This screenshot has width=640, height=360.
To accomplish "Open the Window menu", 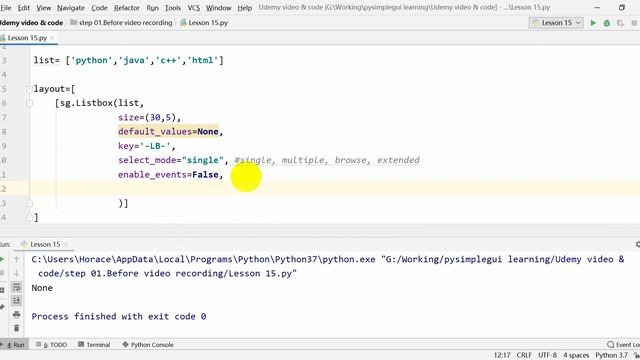I will click(218, 8).
